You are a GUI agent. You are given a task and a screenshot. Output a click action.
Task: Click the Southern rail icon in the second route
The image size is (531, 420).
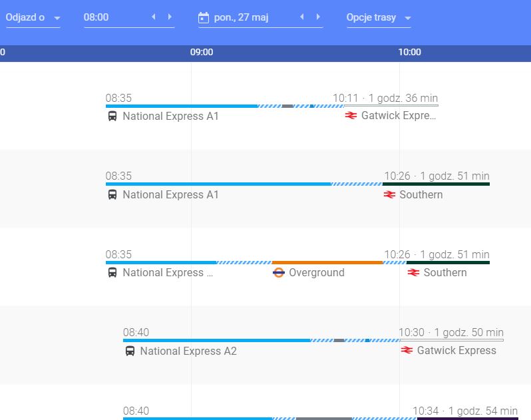click(389, 195)
